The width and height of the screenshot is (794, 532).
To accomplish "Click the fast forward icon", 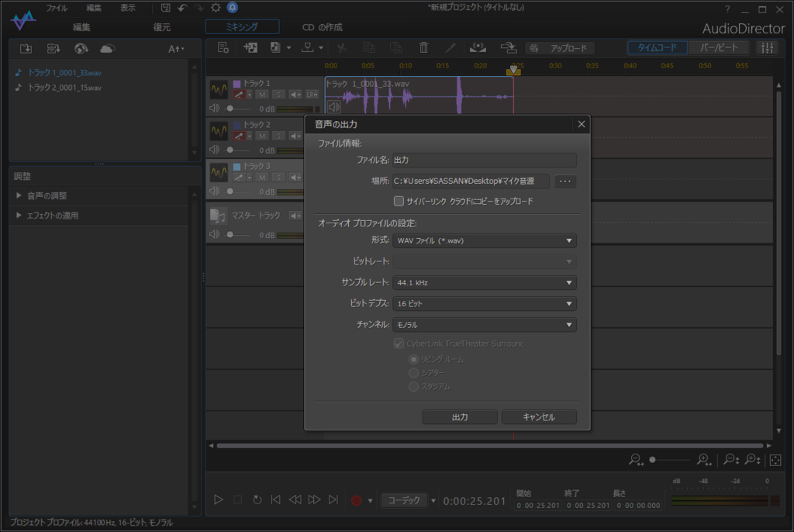I will (x=315, y=499).
